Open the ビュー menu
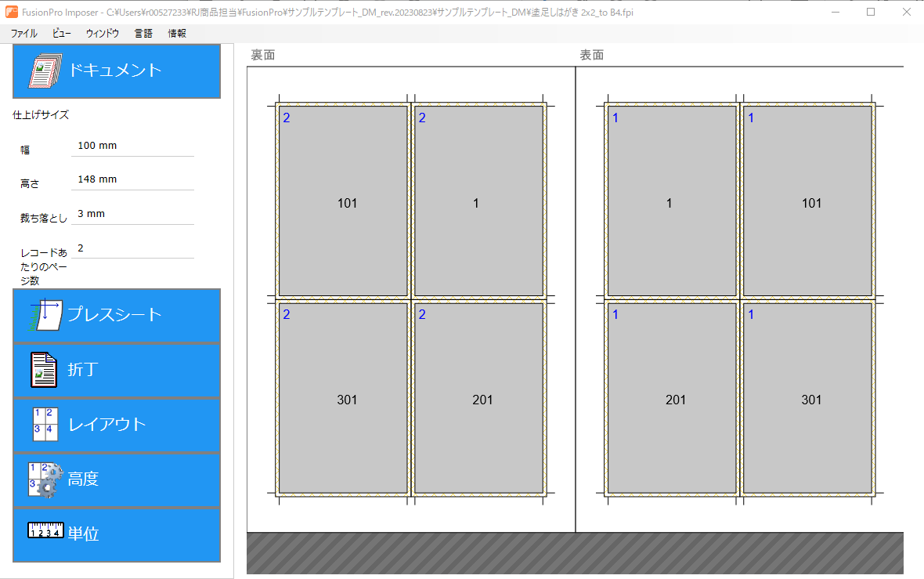The image size is (924, 579). pos(61,34)
